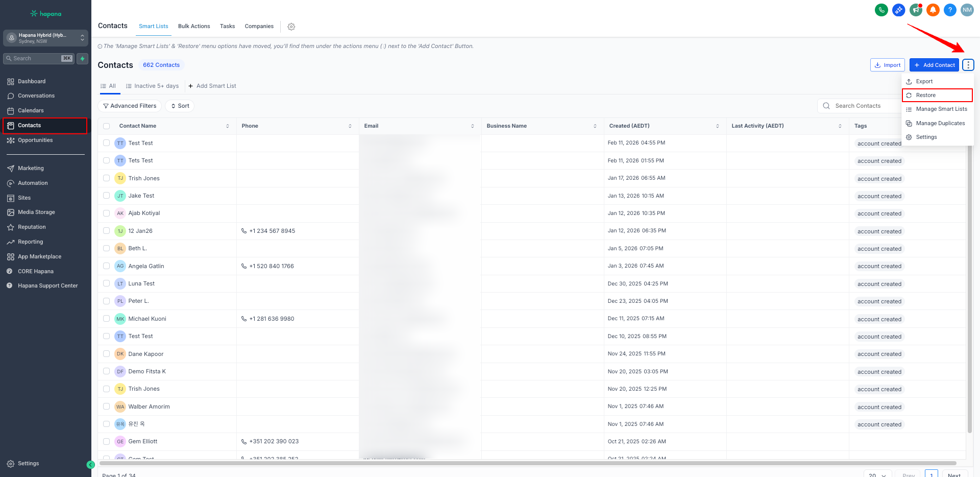
Task: Click the gear icon beside Companies tab
Action: point(291,27)
